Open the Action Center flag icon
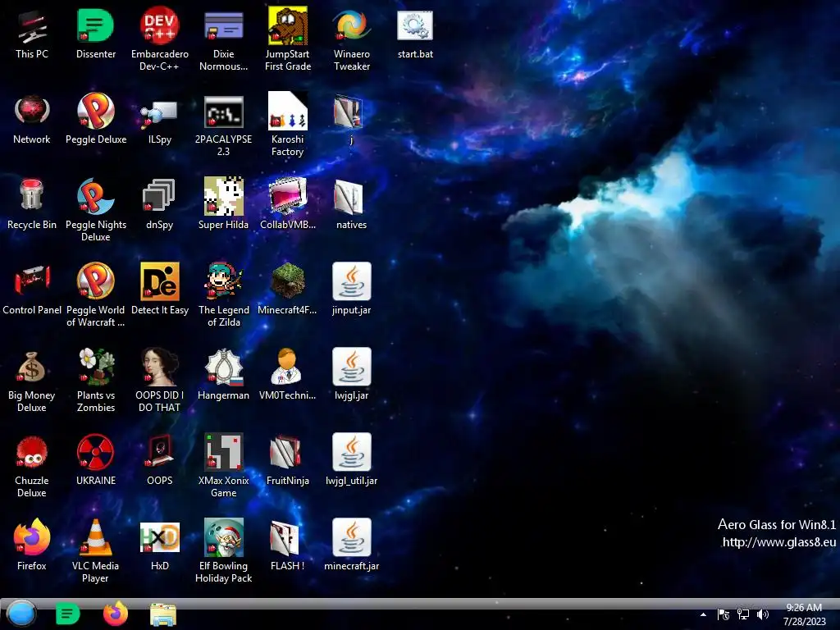Screen dimensions: 840x630 [x=724, y=614]
